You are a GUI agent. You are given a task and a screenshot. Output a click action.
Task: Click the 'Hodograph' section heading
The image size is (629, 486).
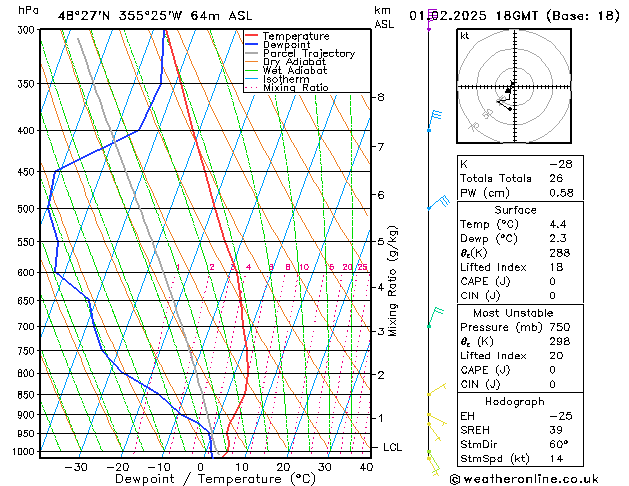tap(515, 402)
